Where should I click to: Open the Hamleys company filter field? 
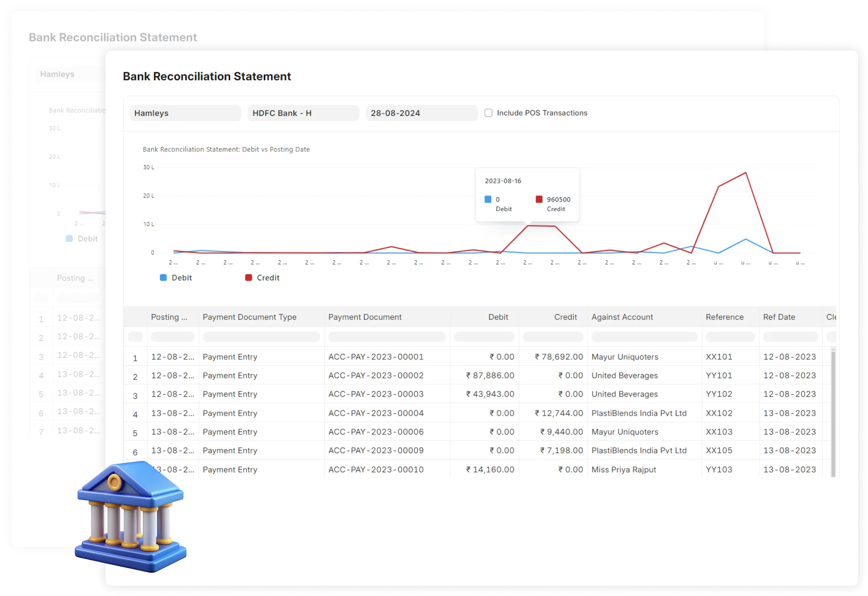(x=185, y=113)
